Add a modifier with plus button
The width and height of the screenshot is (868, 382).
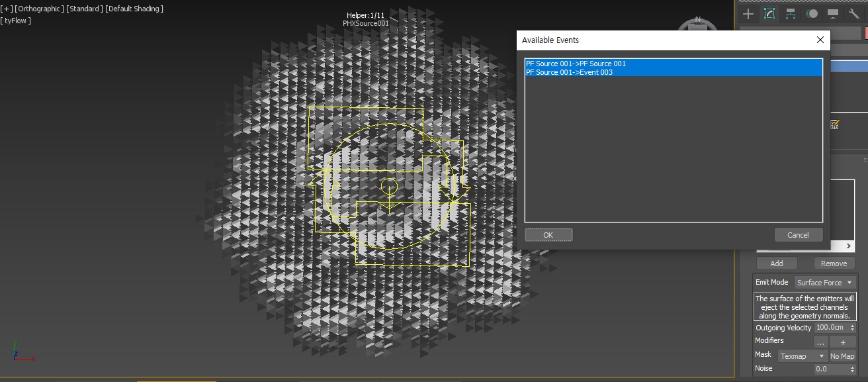pos(842,342)
